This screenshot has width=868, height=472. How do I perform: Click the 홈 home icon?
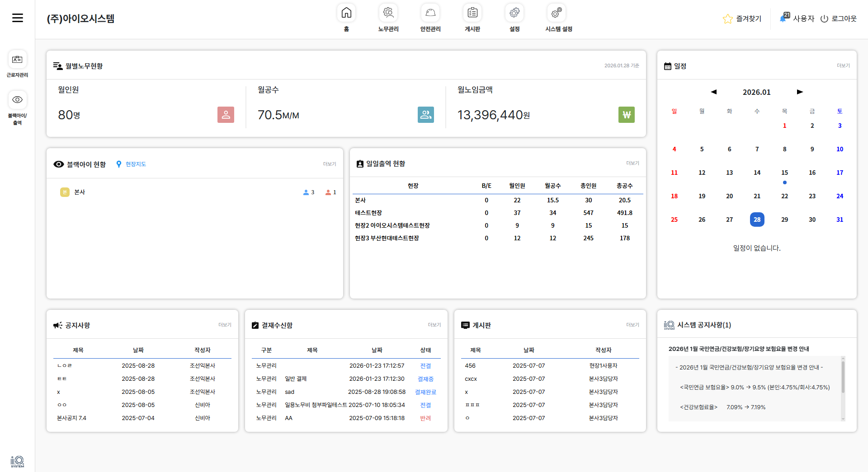click(346, 13)
